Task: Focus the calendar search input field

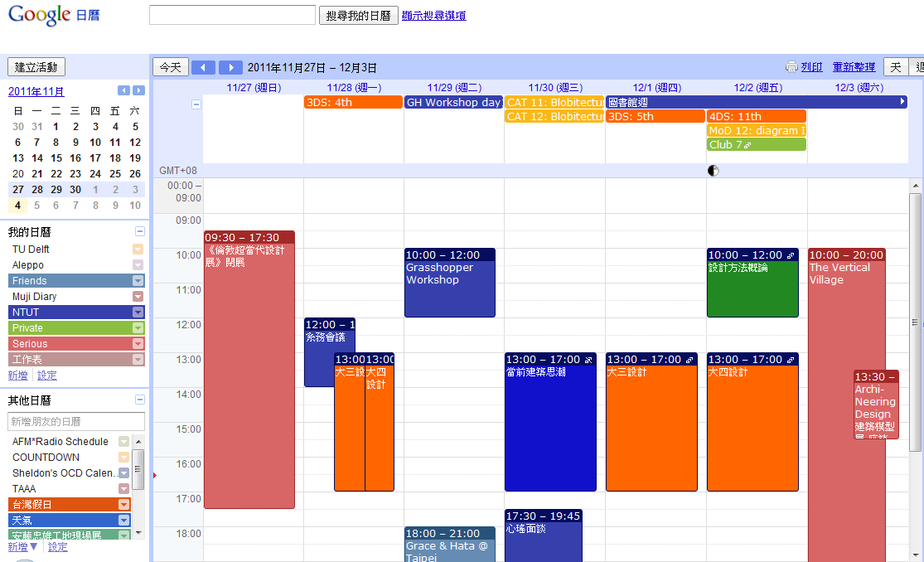Action: [x=232, y=15]
